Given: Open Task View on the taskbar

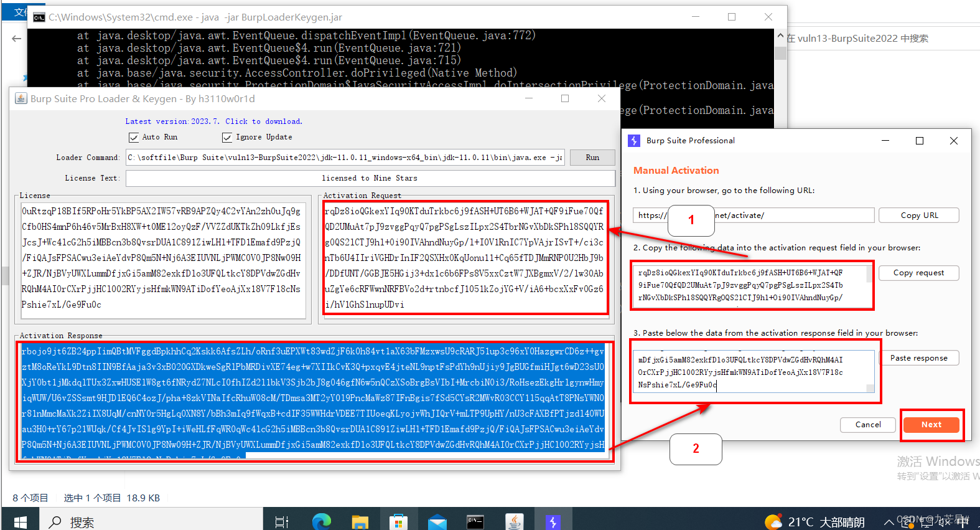Looking at the screenshot, I should (x=282, y=522).
